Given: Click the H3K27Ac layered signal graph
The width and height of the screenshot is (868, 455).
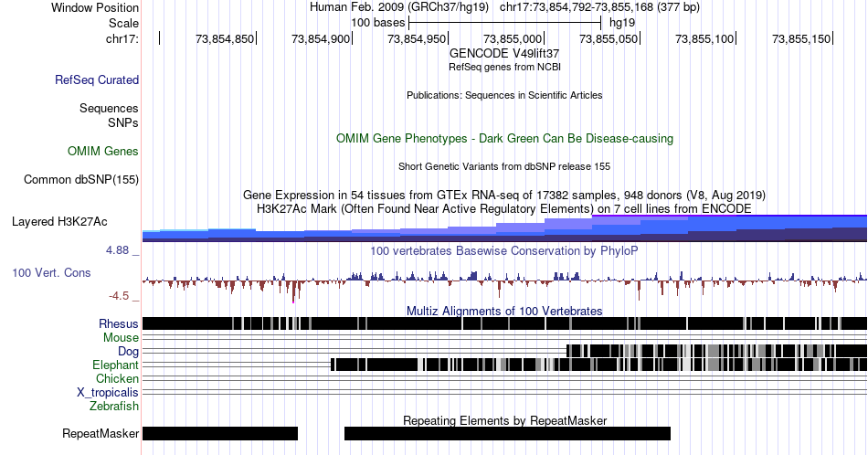Looking at the screenshot, I should [505, 228].
